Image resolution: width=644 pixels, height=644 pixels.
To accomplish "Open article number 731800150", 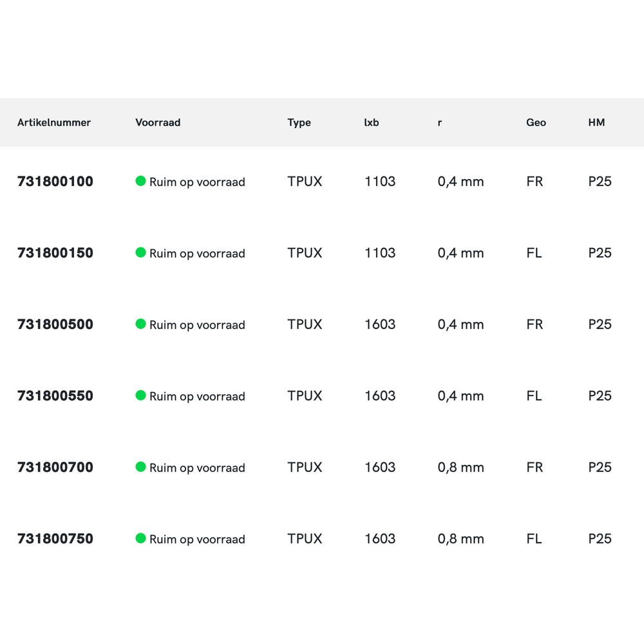I will coord(55,253).
